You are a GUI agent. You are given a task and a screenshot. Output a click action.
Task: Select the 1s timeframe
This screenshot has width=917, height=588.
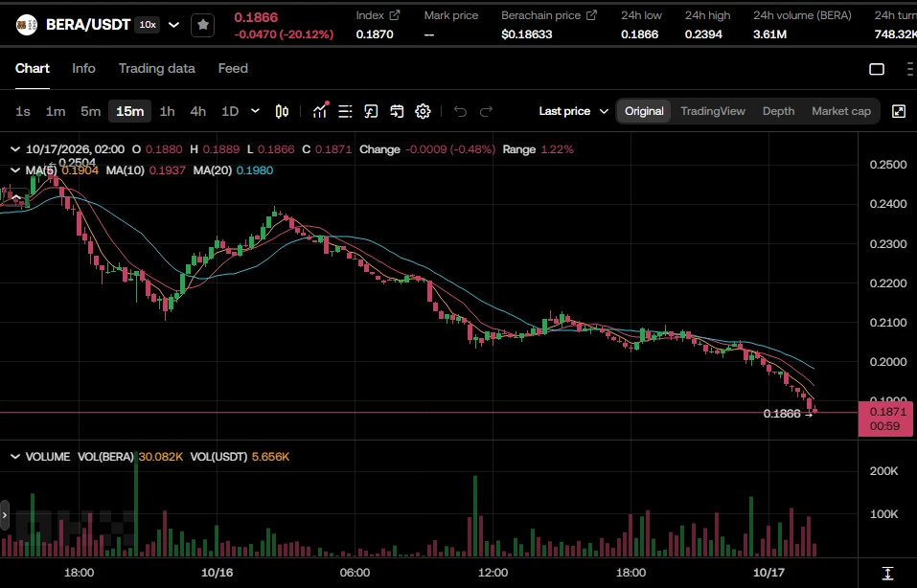(23, 111)
